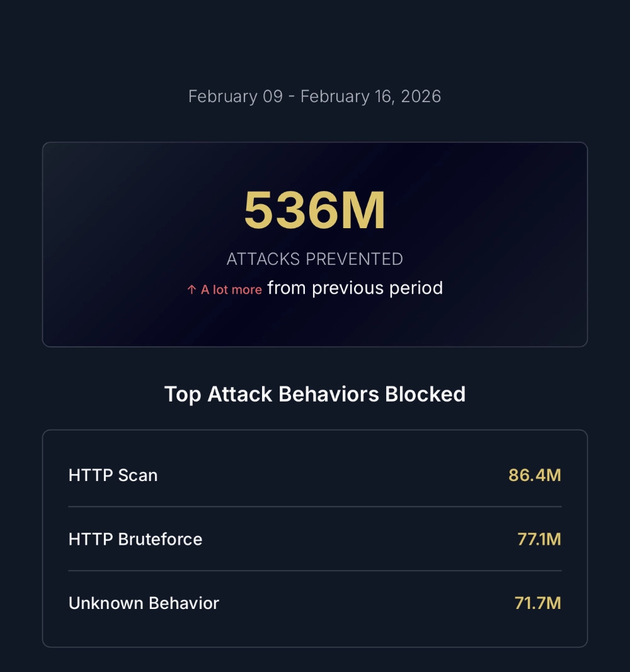Click the 77.1M count value

point(539,539)
